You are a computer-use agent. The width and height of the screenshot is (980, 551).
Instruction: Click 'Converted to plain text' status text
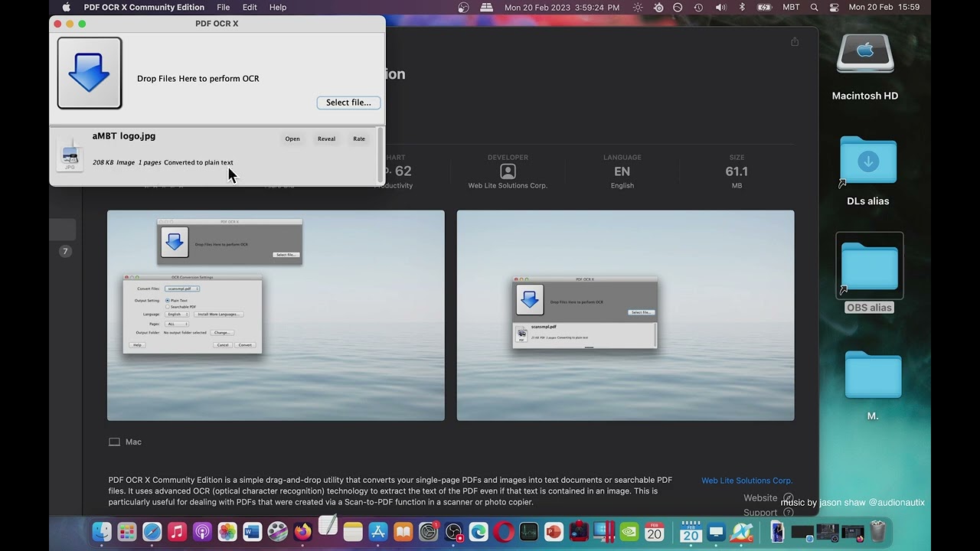click(x=198, y=162)
